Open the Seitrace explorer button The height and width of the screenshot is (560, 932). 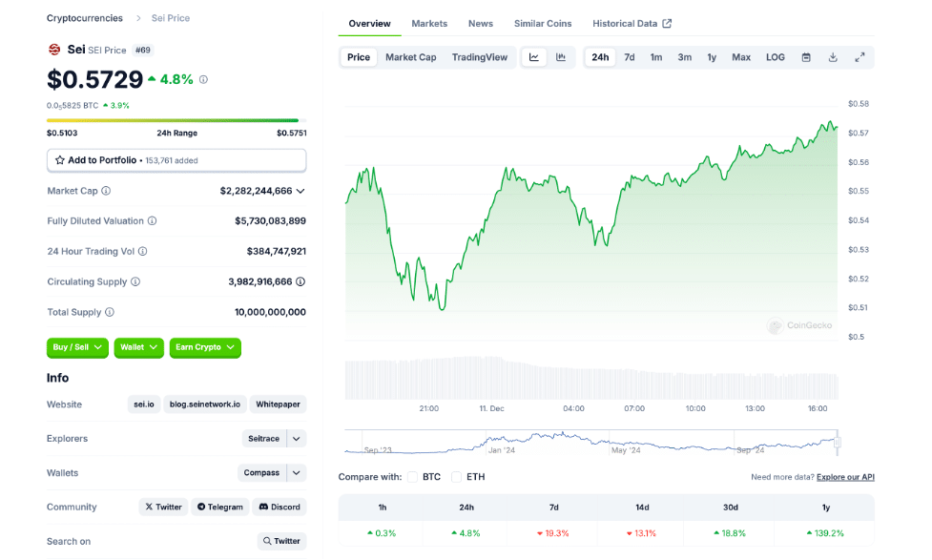coord(264,439)
